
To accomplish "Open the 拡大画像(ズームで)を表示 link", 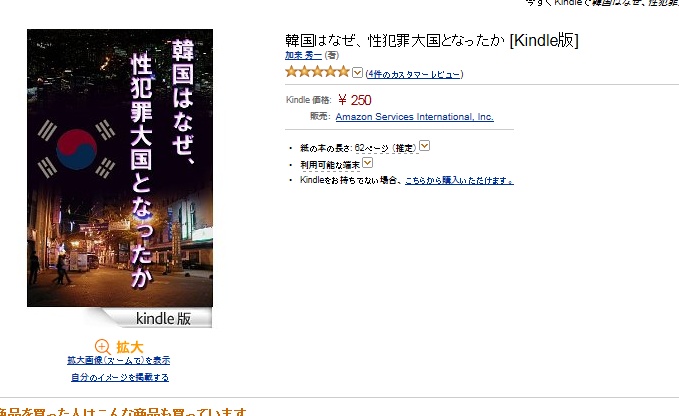I will pos(119,360).
